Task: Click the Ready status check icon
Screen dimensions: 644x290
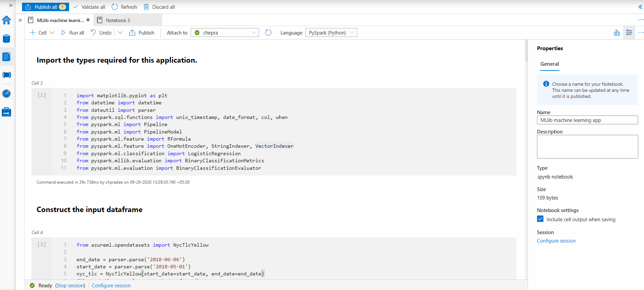Action: coord(32,286)
